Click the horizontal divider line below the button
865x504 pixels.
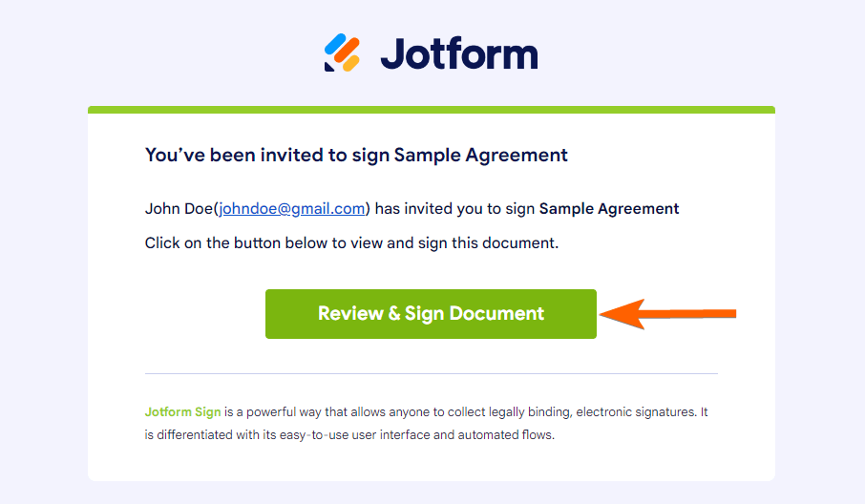[431, 373]
